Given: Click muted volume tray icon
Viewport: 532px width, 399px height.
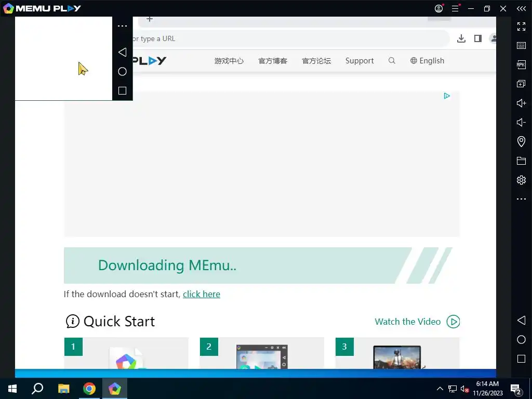Looking at the screenshot, I should click(464, 389).
